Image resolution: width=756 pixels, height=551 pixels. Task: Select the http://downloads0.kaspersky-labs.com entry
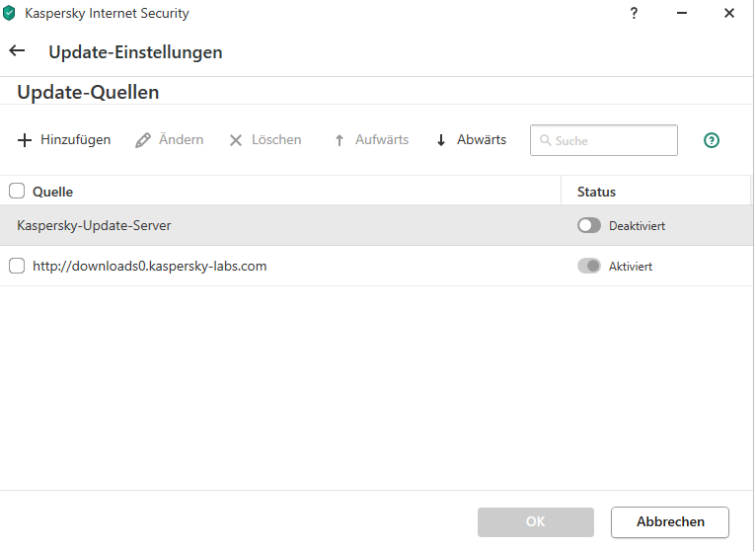point(149,267)
